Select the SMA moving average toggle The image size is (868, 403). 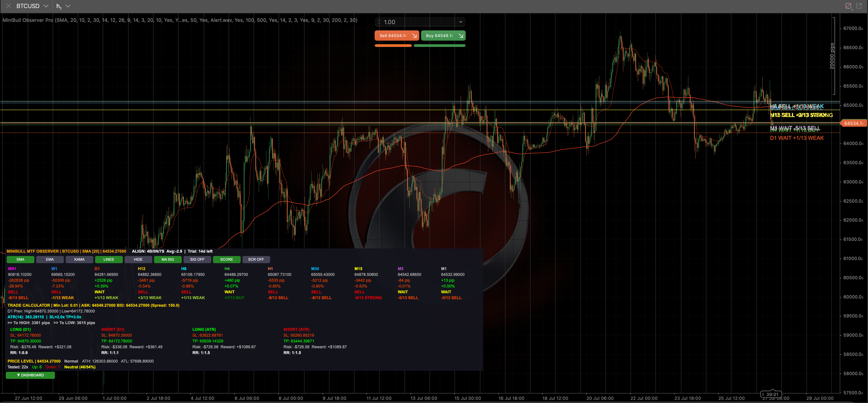coord(20,259)
